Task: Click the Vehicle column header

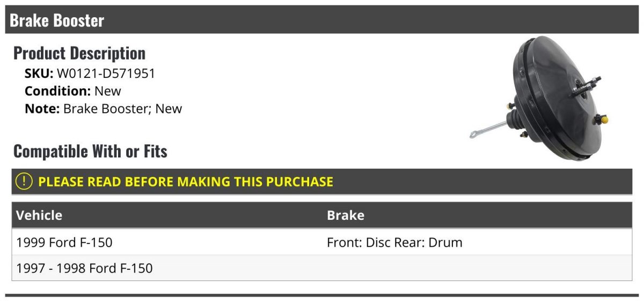Action: (x=39, y=215)
